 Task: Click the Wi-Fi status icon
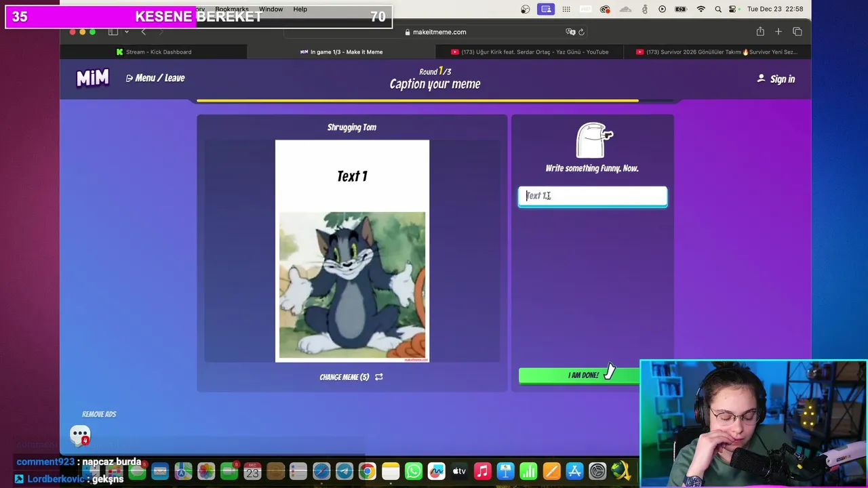(701, 9)
